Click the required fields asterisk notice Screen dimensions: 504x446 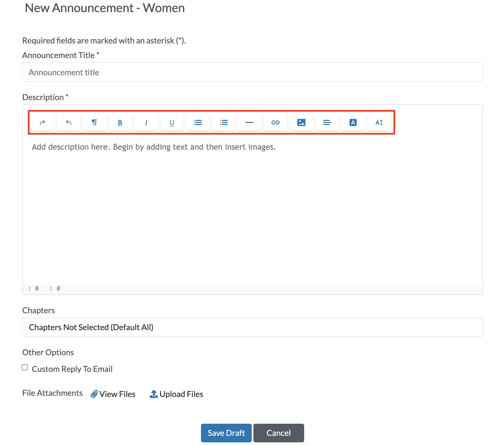click(x=104, y=41)
